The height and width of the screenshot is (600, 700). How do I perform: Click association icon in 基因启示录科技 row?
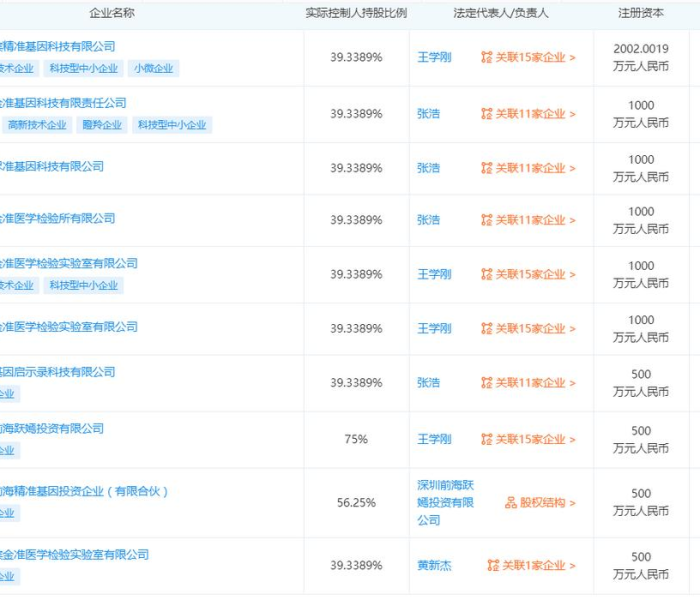coord(487,383)
